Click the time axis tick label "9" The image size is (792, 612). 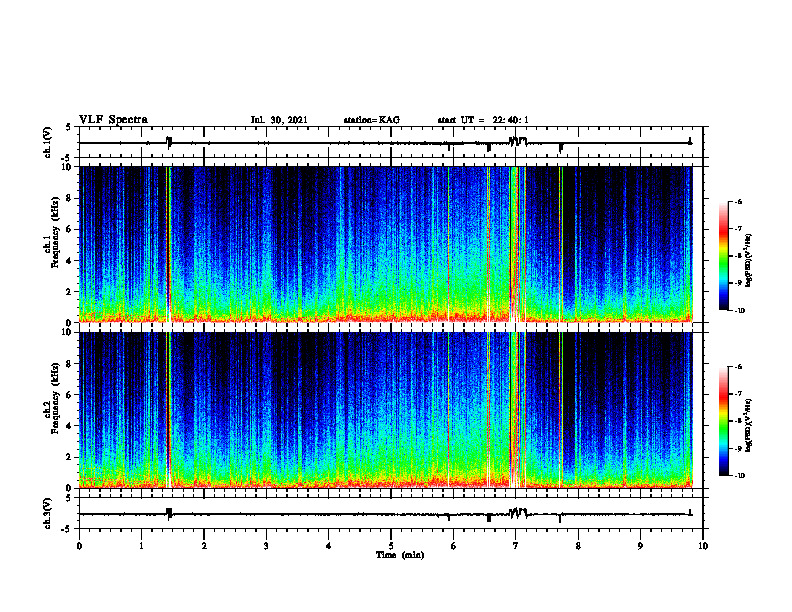(640, 546)
